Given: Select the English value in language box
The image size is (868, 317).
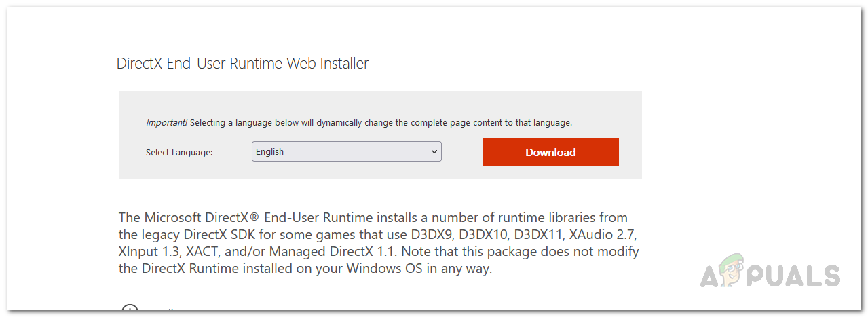Looking at the screenshot, I should pyautogui.click(x=270, y=152).
